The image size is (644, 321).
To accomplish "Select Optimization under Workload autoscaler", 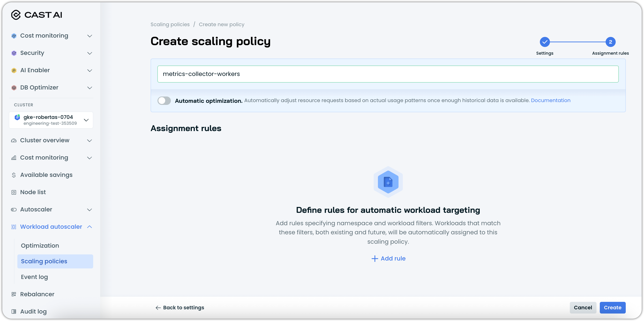I will 40,246.
